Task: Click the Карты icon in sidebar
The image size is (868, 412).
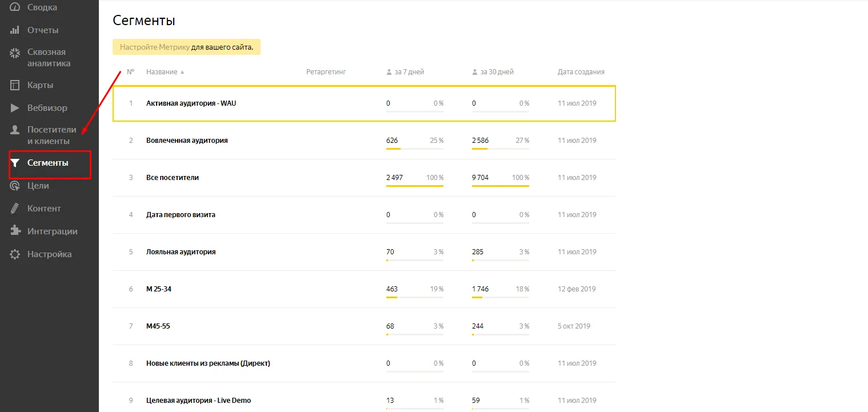Action: click(15, 85)
